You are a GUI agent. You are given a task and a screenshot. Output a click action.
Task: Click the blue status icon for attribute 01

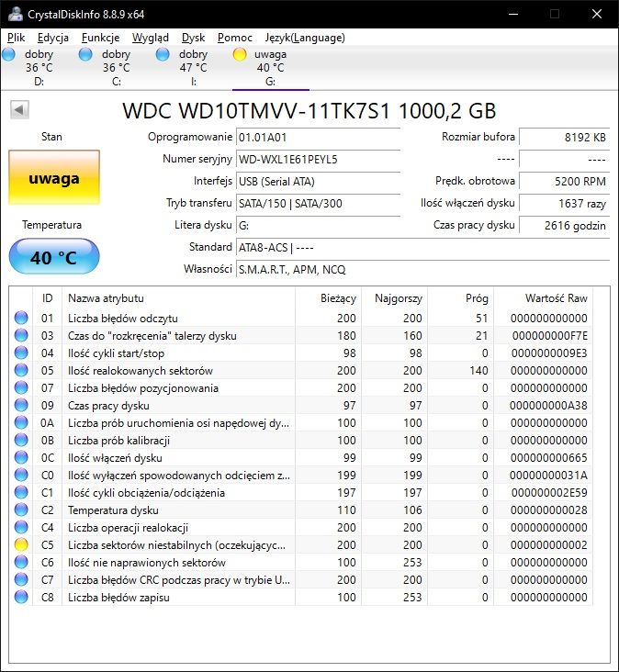21,318
